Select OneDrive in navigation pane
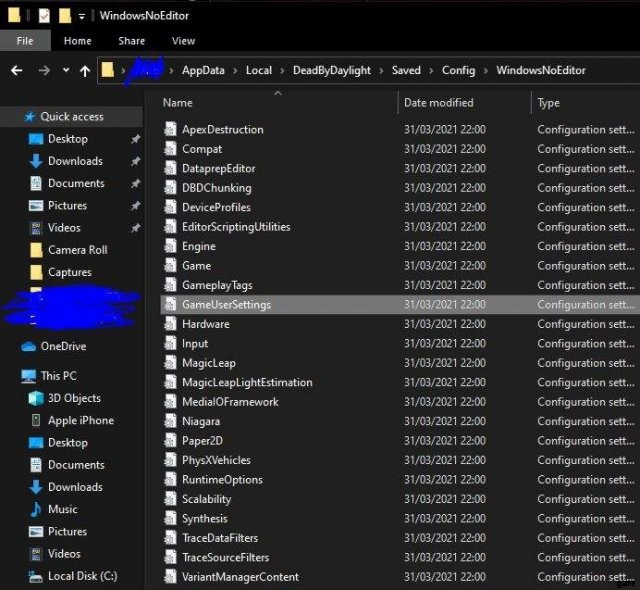 [63, 346]
